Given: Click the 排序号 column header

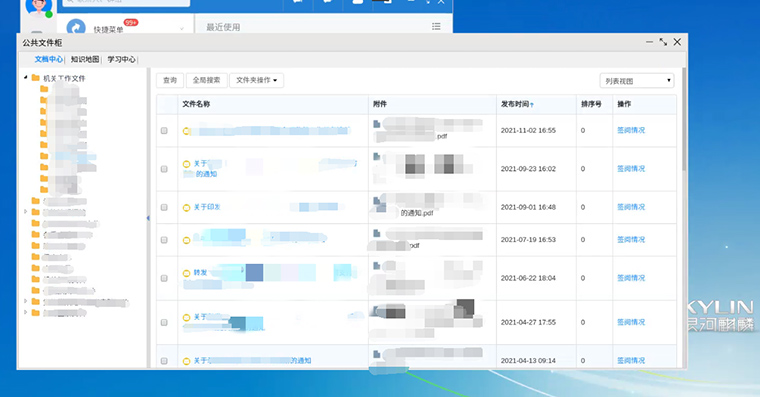Looking at the screenshot, I should [x=591, y=104].
